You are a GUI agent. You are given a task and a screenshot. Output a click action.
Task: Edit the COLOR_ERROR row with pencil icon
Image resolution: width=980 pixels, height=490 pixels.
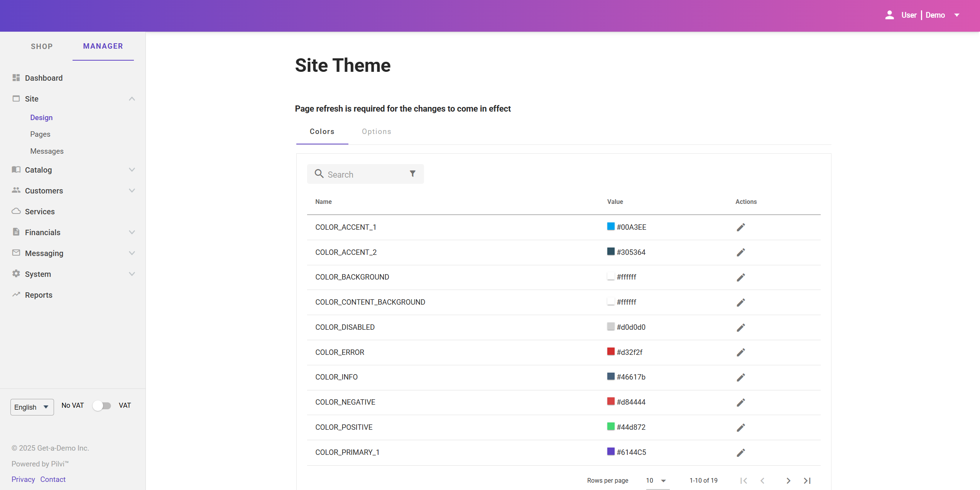click(x=740, y=352)
